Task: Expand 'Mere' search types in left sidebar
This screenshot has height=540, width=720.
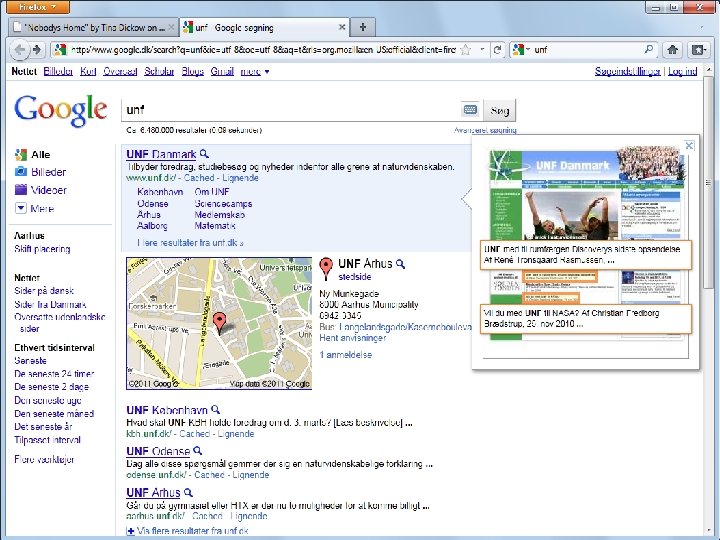Action: (x=35, y=208)
